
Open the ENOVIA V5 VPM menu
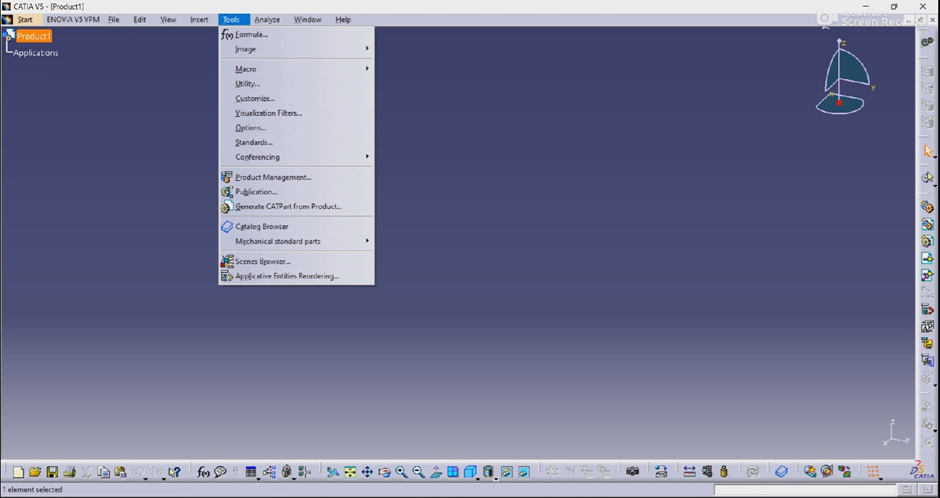coord(73,20)
